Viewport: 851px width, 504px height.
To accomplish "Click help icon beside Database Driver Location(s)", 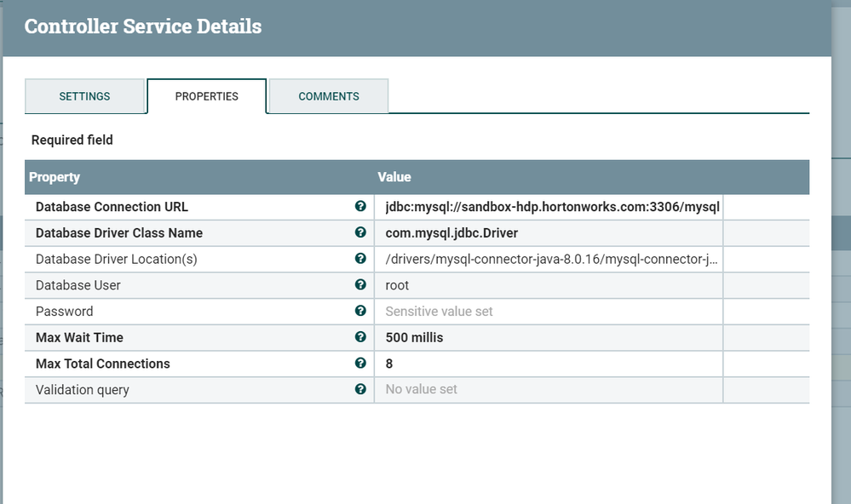I will (x=361, y=259).
